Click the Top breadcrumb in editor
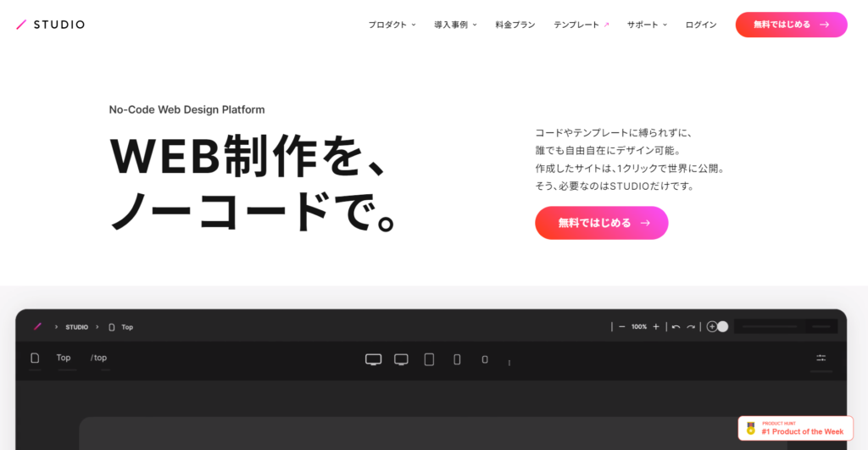Viewport: 868px width, 450px height. (127, 327)
